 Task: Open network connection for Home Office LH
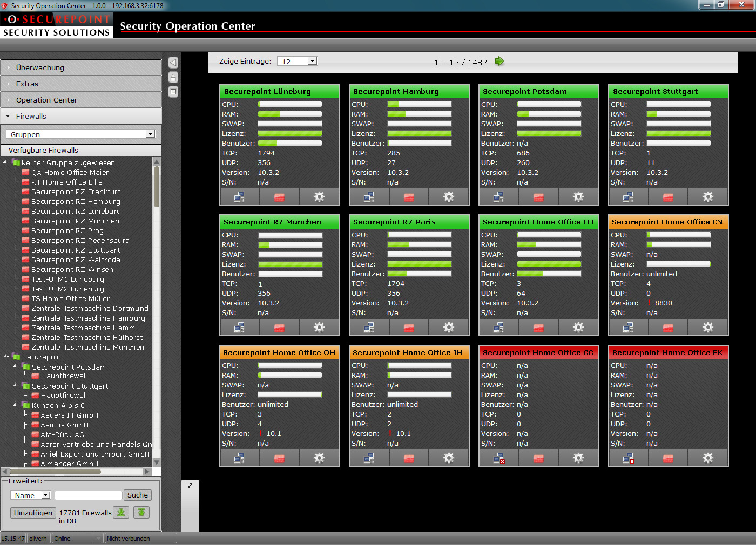(498, 328)
